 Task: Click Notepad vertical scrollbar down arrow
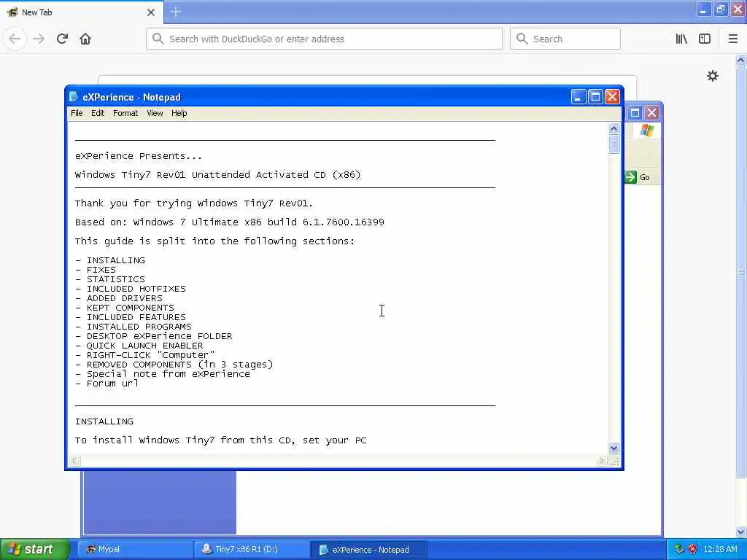pyautogui.click(x=614, y=448)
